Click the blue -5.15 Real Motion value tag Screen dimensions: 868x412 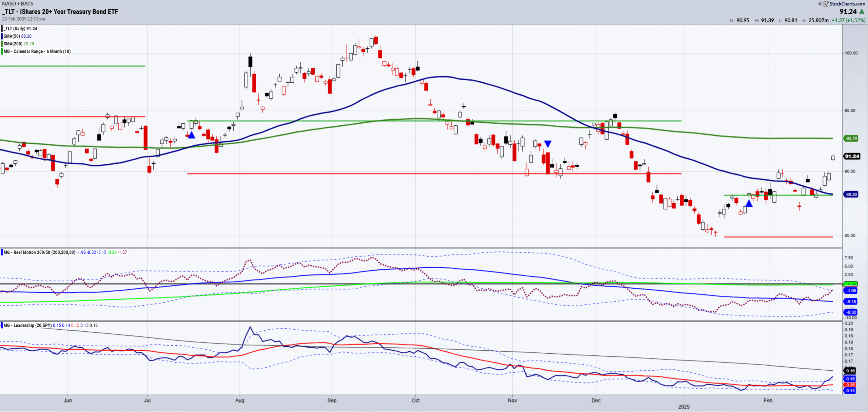point(851,302)
